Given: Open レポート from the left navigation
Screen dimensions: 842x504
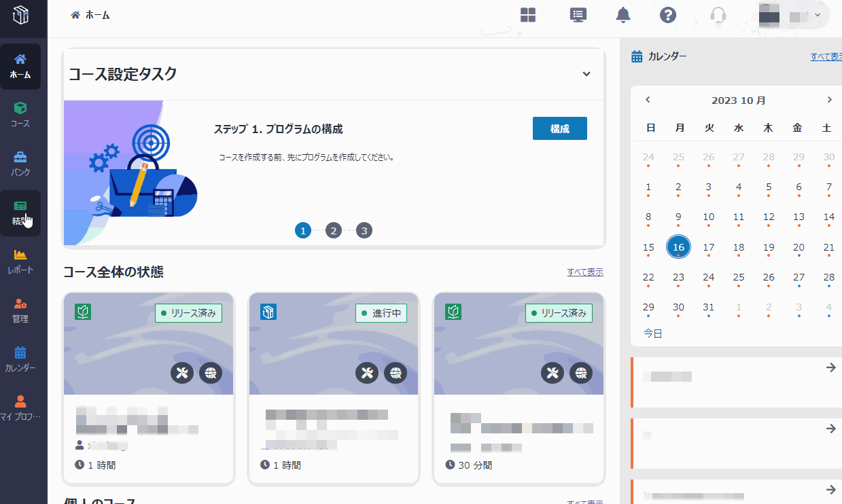Looking at the screenshot, I should 21,262.
